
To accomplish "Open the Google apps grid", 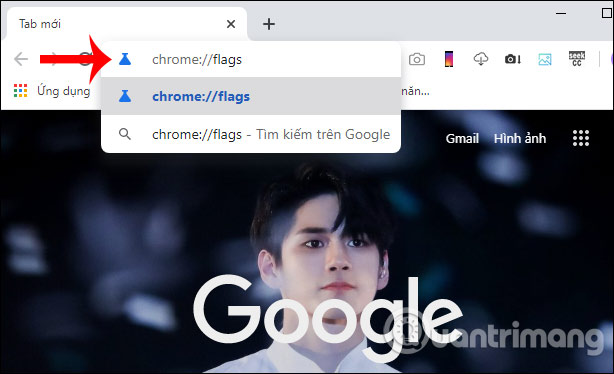I will click(x=581, y=138).
